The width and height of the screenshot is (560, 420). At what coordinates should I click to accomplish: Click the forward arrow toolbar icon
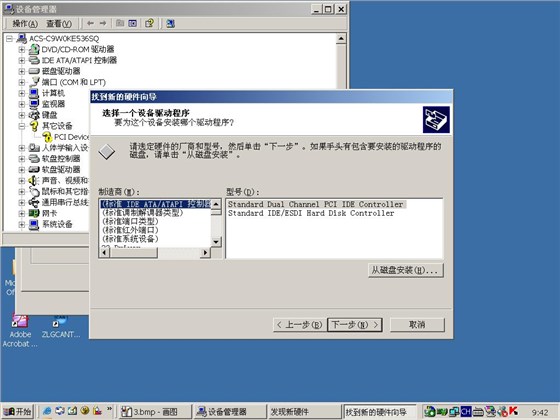103,24
